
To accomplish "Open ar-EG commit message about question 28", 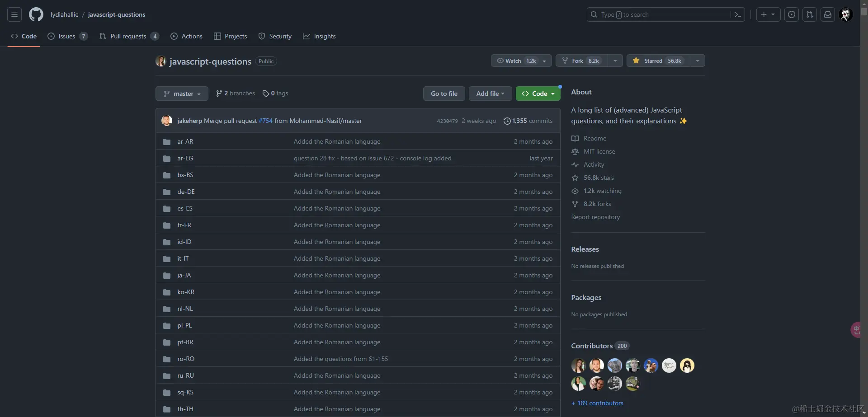I will pos(373,159).
